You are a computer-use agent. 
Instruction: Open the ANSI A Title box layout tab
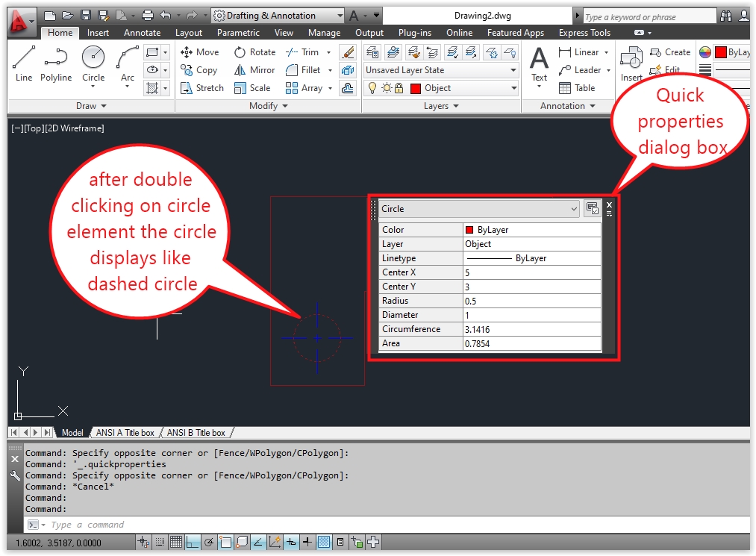pyautogui.click(x=125, y=432)
